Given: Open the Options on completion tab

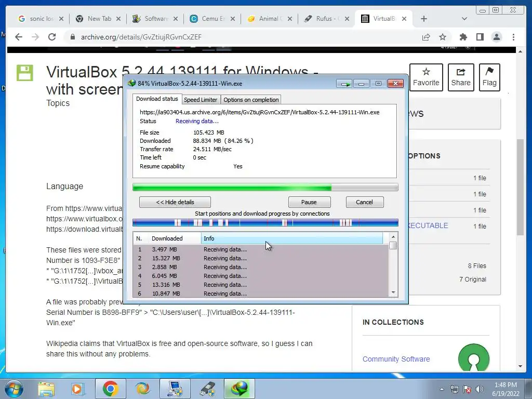Looking at the screenshot, I should tap(251, 100).
